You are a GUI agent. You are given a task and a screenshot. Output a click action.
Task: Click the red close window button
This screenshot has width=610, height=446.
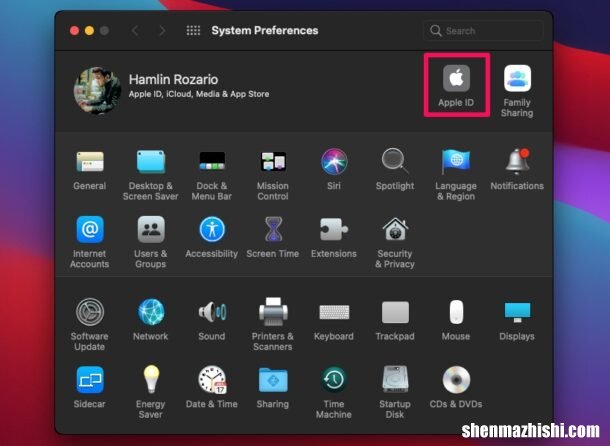point(74,30)
